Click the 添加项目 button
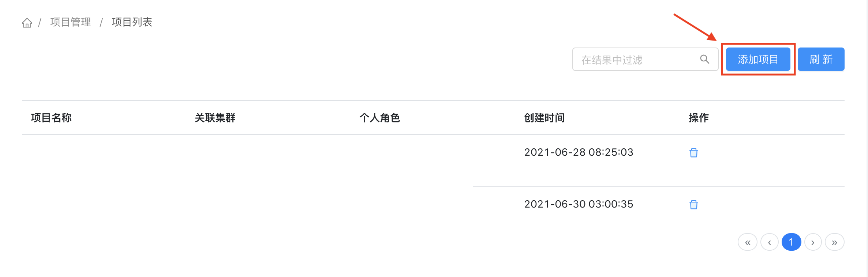The image size is (868, 277). pos(758,59)
